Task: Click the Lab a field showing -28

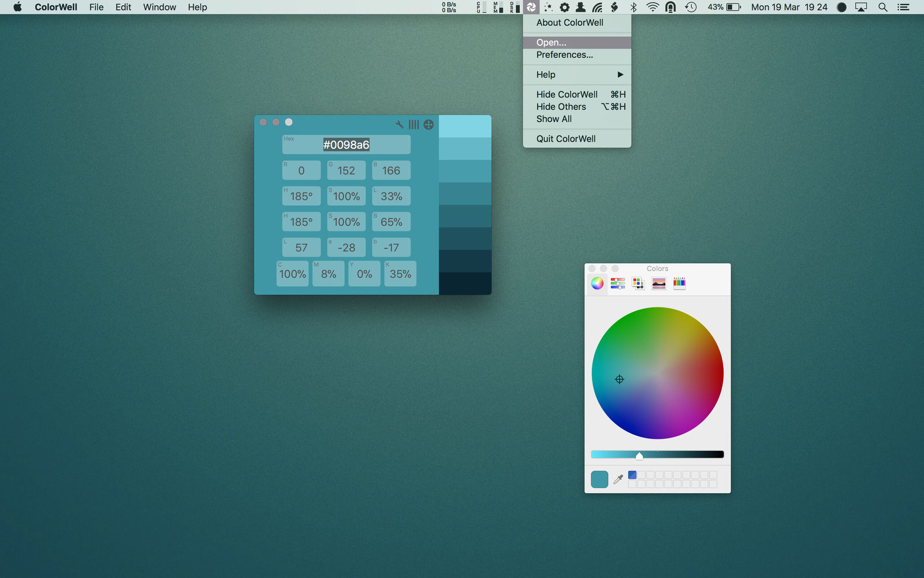Action: 346,247
